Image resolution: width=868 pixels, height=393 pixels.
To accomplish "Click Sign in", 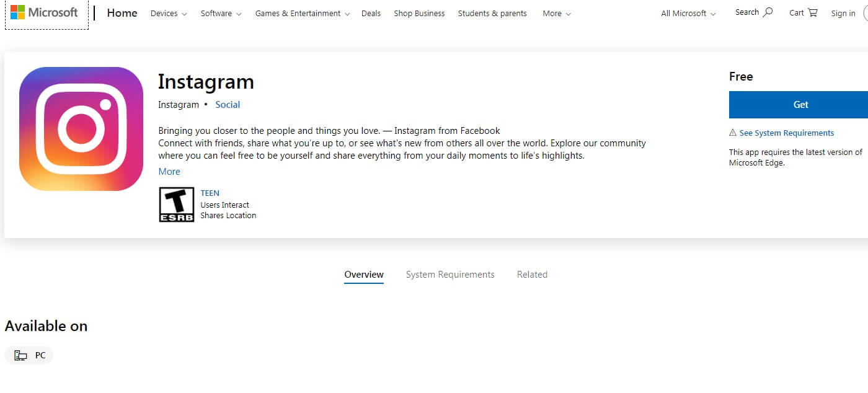I will (x=843, y=13).
